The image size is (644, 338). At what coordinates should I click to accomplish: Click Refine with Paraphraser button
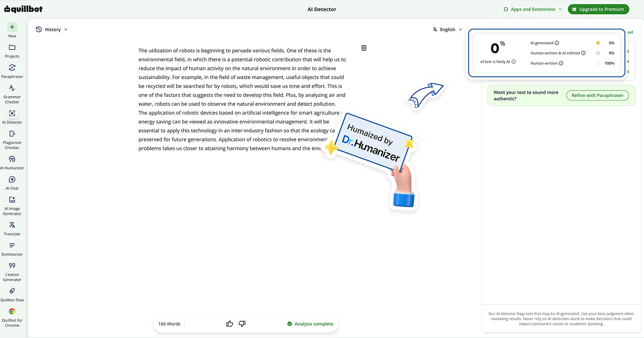597,96
